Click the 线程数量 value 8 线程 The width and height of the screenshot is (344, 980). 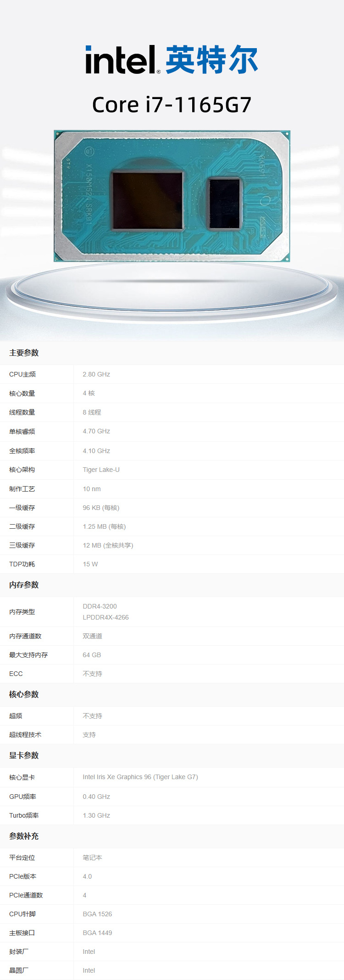pos(92,412)
